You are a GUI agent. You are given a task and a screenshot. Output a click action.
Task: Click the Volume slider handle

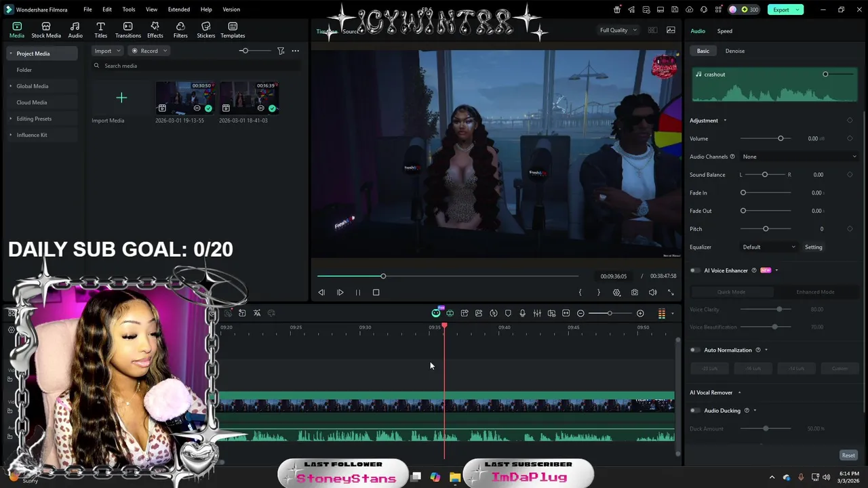coord(781,138)
